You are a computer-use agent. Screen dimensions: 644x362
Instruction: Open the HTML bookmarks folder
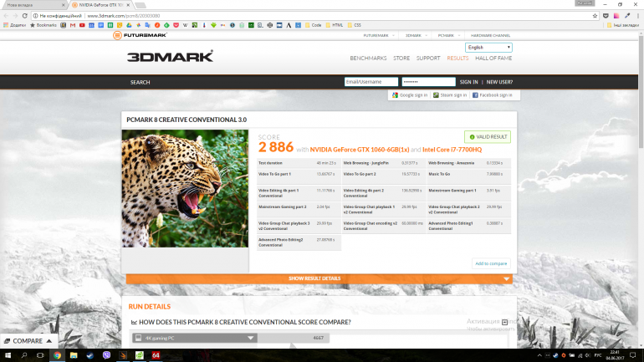tap(335, 25)
